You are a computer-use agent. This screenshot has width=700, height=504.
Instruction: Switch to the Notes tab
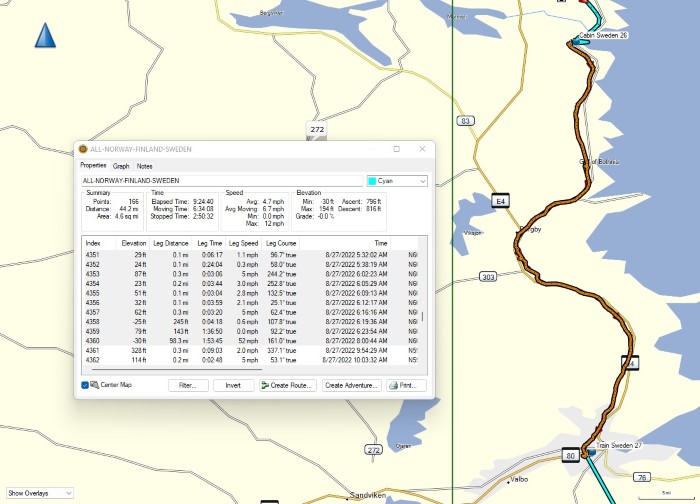(x=144, y=166)
